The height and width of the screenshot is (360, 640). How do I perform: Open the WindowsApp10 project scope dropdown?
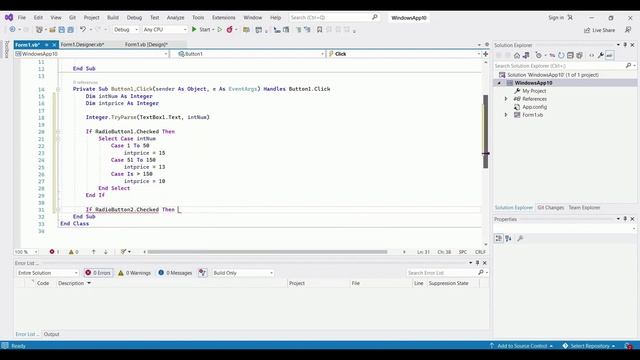[91, 54]
